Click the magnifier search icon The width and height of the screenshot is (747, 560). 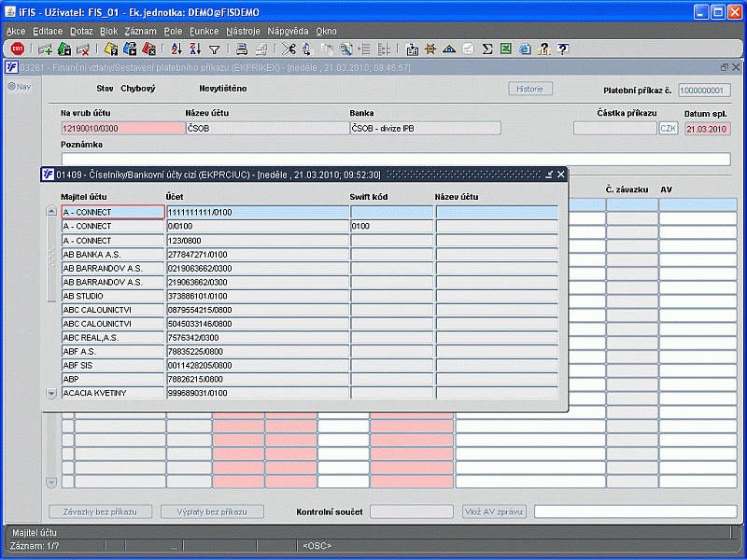click(x=345, y=49)
